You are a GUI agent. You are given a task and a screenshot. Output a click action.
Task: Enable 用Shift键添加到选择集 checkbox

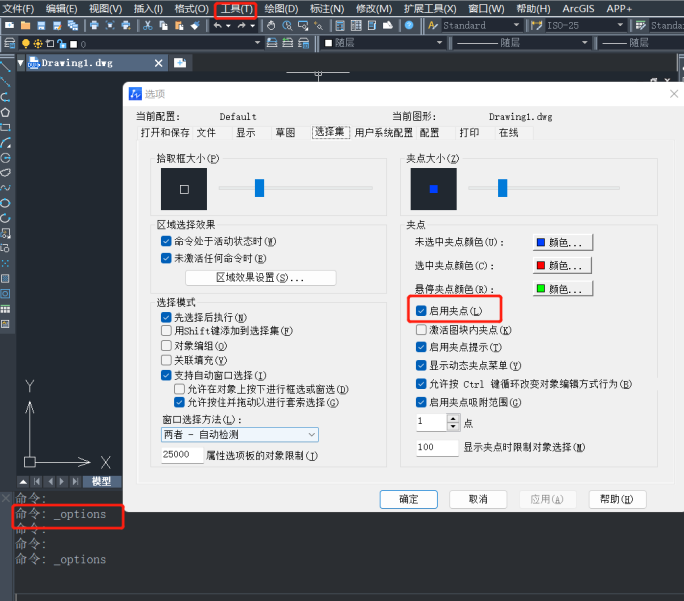coord(166,331)
